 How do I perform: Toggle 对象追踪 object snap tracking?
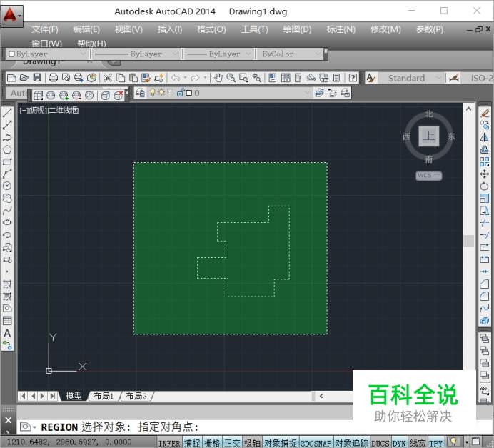click(x=351, y=443)
